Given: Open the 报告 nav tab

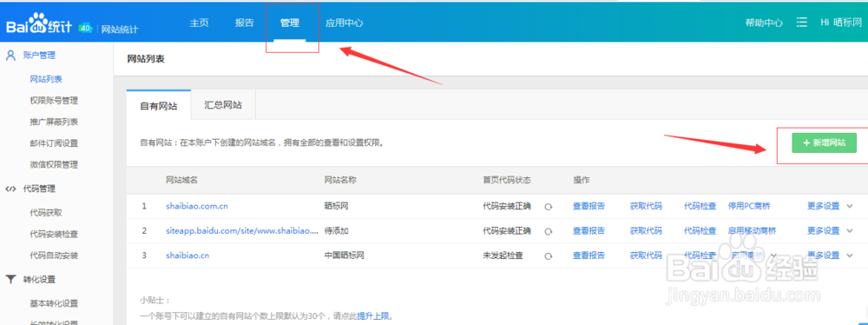Looking at the screenshot, I should coord(244,23).
